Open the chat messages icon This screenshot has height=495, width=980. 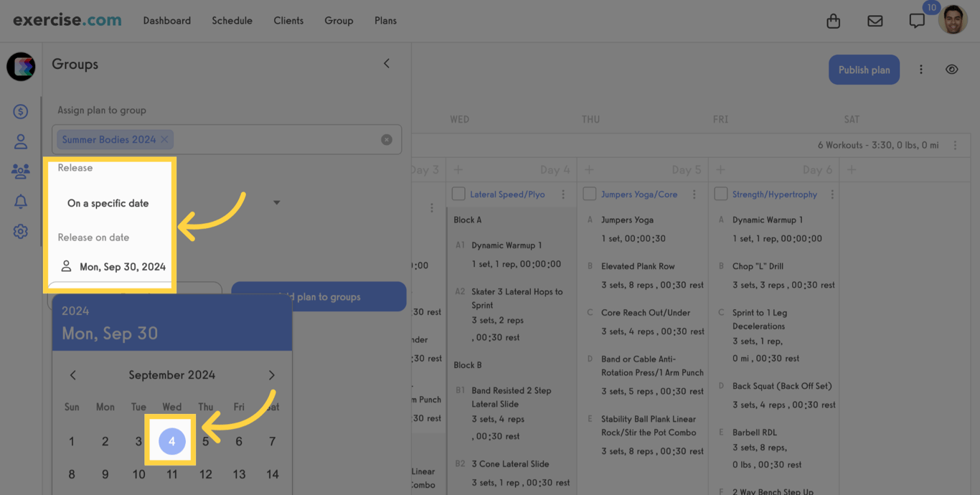[916, 21]
